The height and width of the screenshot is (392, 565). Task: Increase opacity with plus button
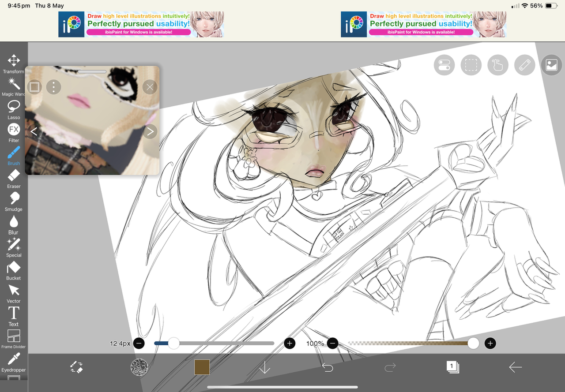pos(490,343)
